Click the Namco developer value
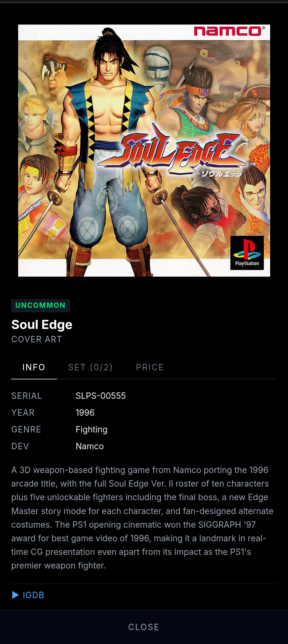288x644 pixels. (x=90, y=446)
